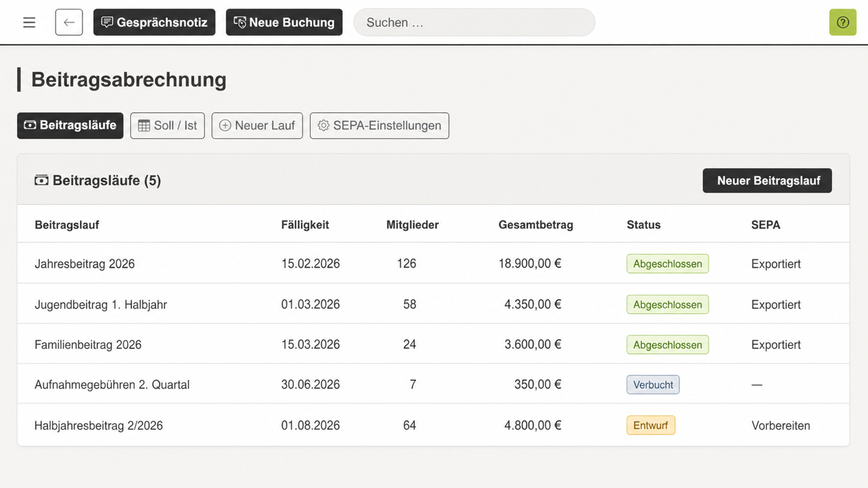Screen dimensions: 868x488
Task: Click the amount 350,00 €
Action: (x=538, y=384)
